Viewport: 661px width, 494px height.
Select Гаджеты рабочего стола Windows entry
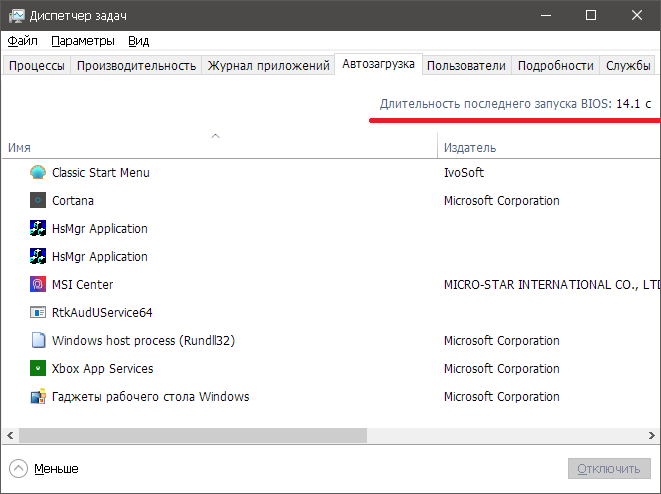click(x=331, y=396)
